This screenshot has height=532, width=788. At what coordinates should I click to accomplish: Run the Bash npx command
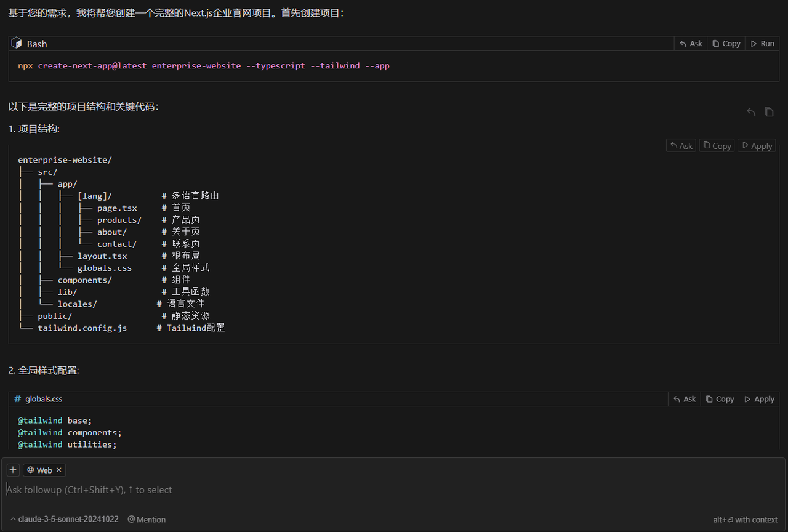(762, 44)
